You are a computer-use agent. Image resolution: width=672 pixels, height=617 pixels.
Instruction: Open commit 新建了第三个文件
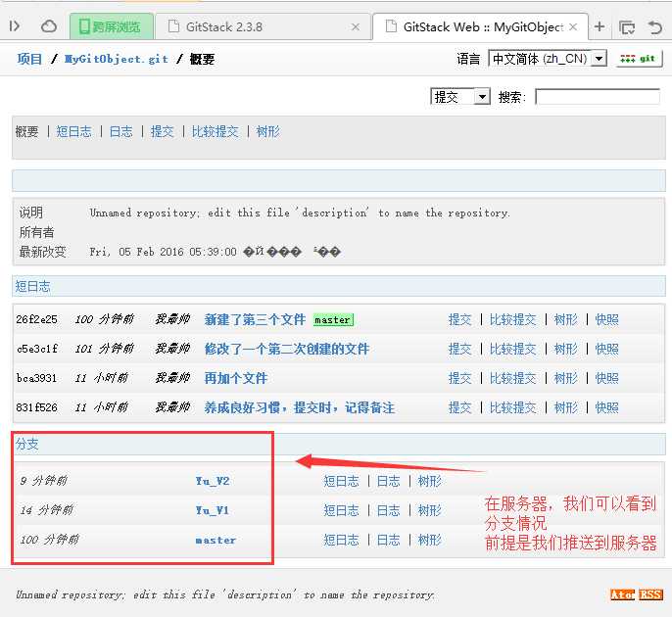(255, 319)
